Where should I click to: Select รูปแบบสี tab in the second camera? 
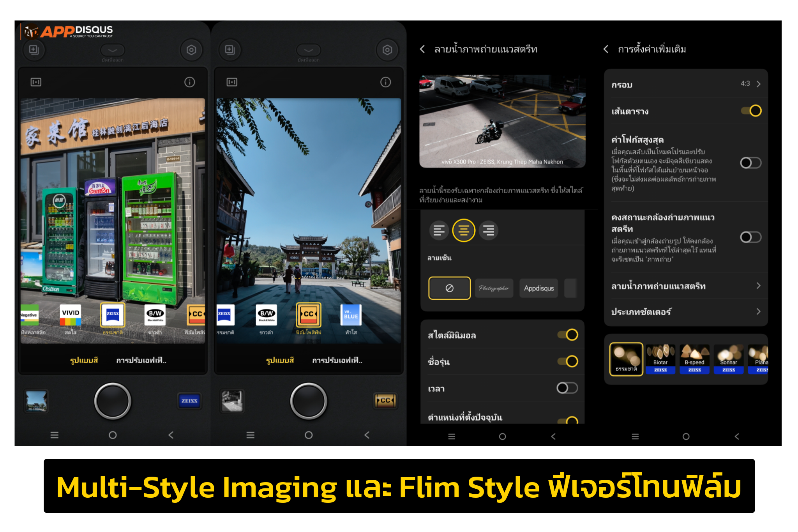coord(280,361)
